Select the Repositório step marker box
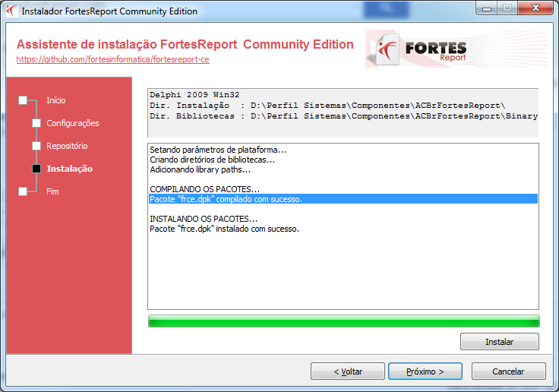The image size is (559, 392). (x=36, y=146)
